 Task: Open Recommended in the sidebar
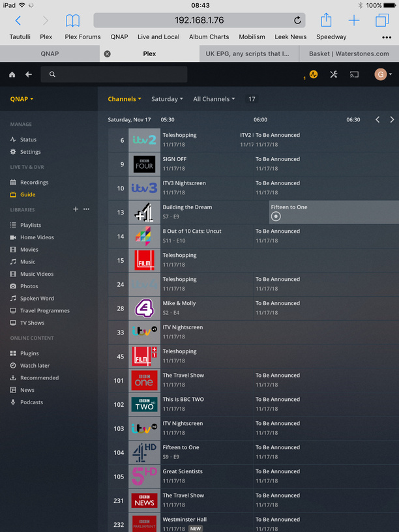pos(35,377)
